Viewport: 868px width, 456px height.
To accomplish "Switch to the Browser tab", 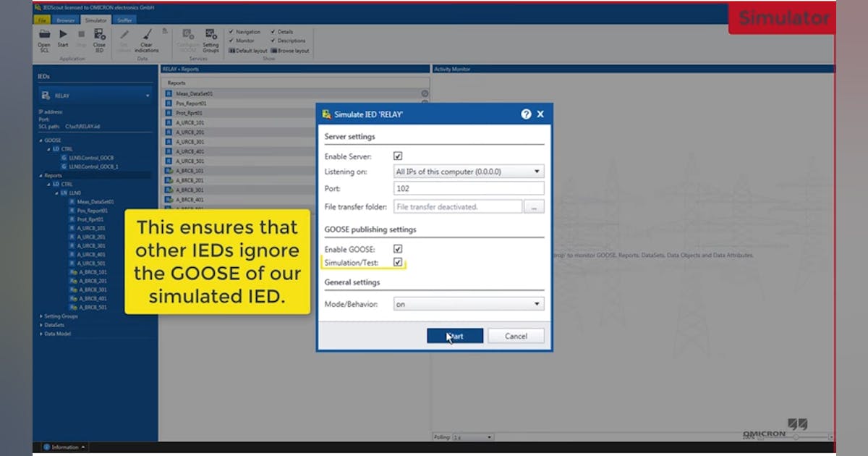I will [66, 20].
